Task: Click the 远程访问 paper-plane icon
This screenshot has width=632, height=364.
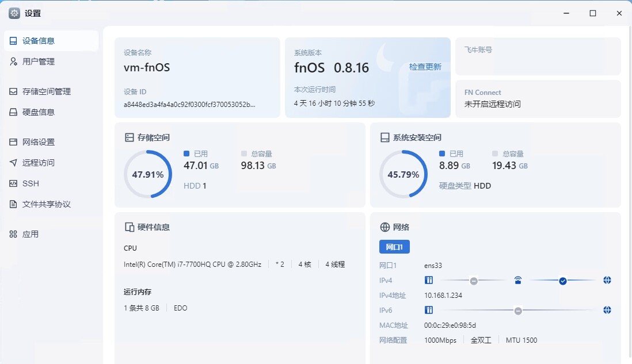Action: point(13,163)
